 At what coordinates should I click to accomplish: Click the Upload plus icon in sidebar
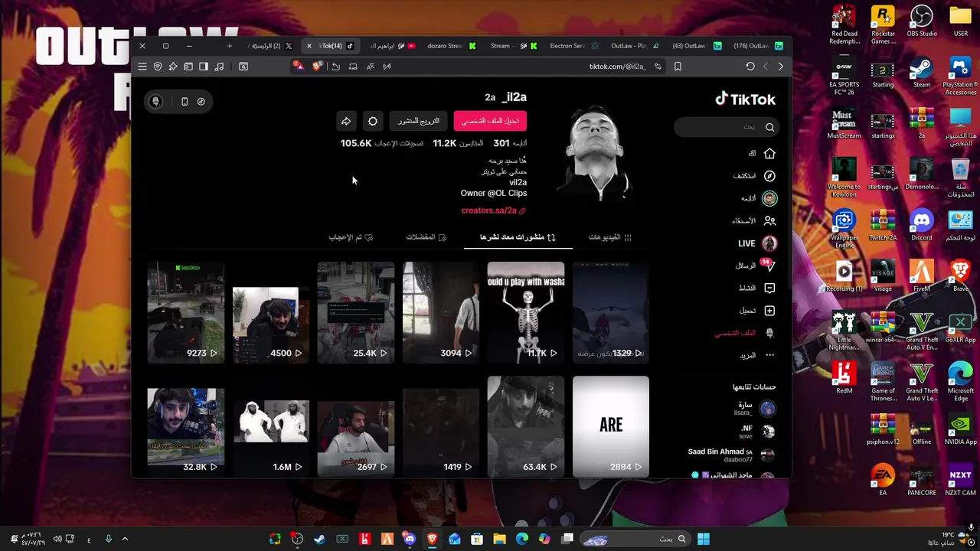coord(769,311)
